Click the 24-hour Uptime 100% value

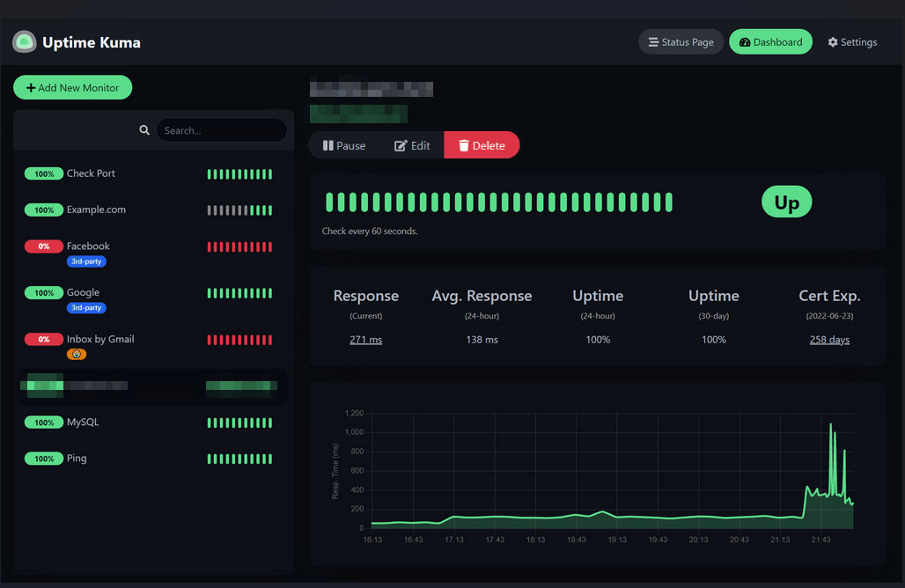point(598,340)
